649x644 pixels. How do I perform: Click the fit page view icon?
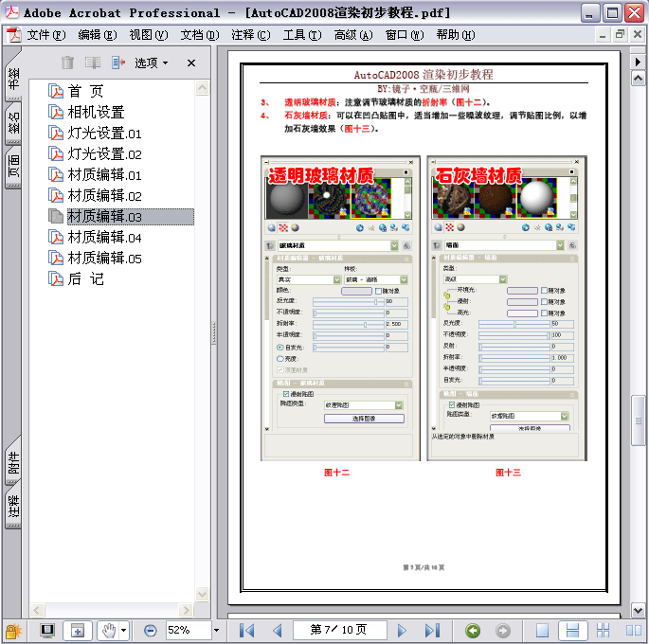tap(78, 631)
